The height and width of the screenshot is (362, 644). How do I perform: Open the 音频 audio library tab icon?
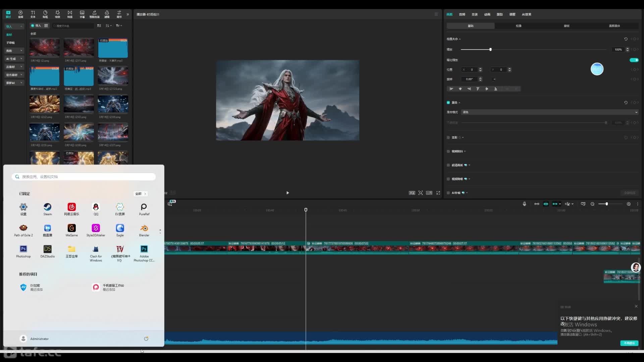[20, 14]
